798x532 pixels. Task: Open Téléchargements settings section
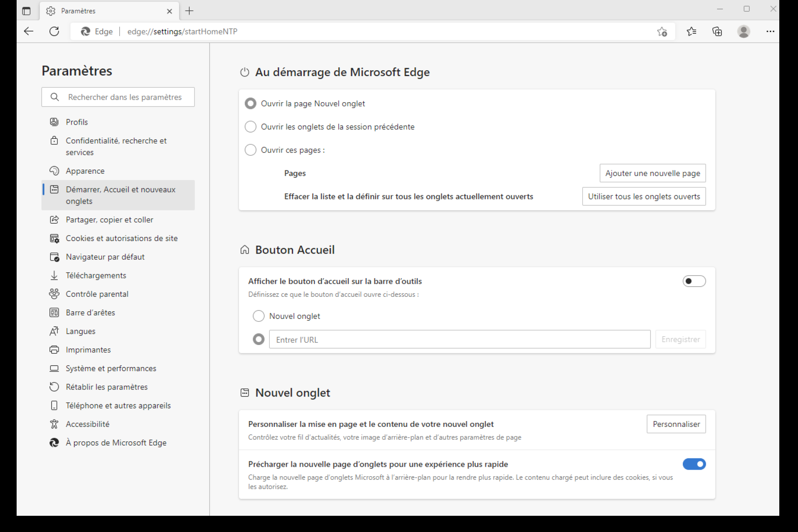(x=118, y=275)
